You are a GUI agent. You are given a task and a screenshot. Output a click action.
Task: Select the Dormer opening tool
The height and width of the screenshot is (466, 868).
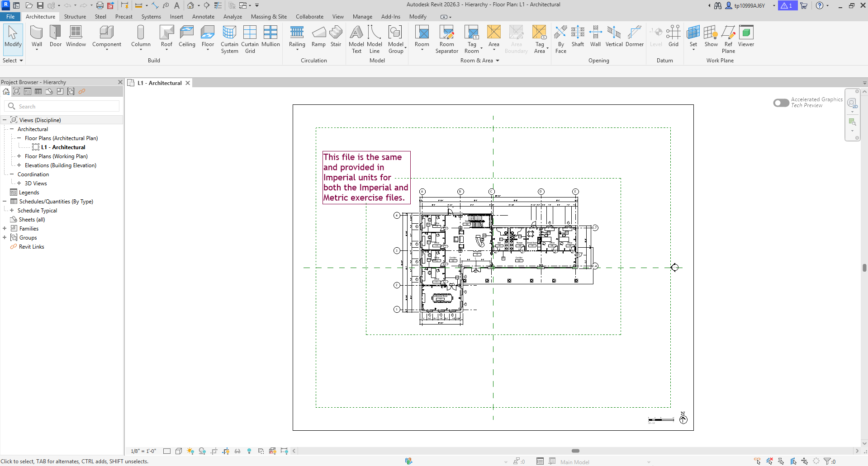coord(635,36)
